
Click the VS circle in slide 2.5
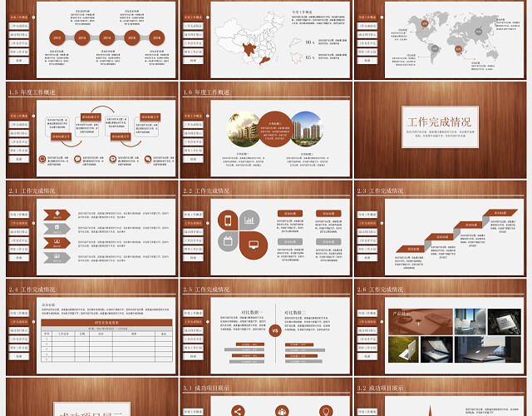click(x=275, y=330)
